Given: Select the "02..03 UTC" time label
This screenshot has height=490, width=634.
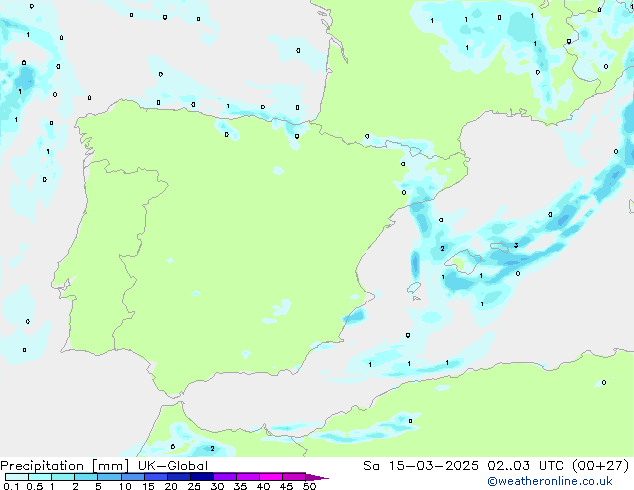Looking at the screenshot, I should point(525,466).
